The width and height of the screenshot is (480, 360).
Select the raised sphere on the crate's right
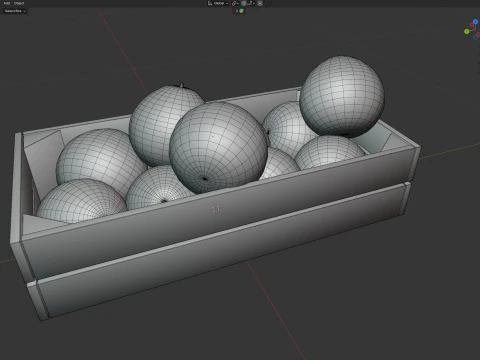tap(342, 96)
